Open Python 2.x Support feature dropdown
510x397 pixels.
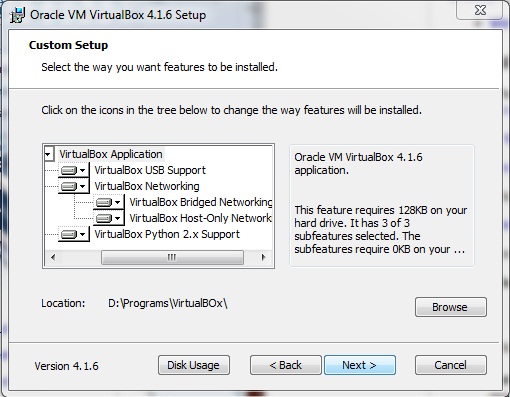point(74,234)
